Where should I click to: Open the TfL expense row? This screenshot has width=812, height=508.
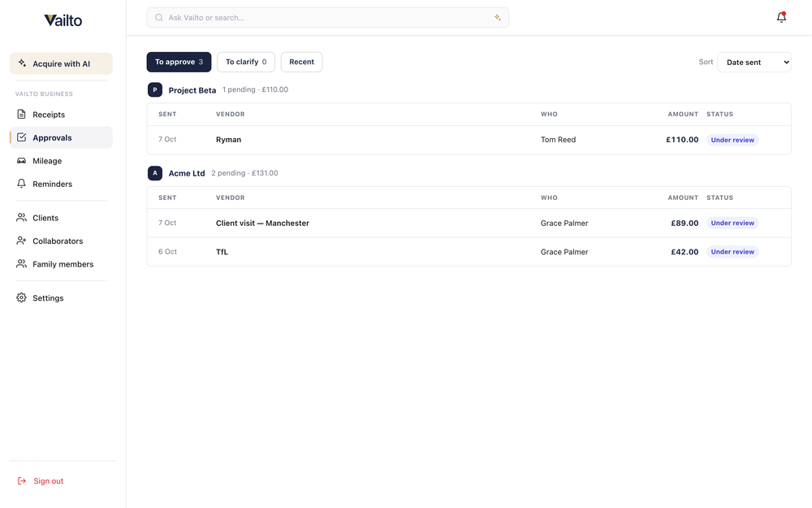click(x=469, y=252)
